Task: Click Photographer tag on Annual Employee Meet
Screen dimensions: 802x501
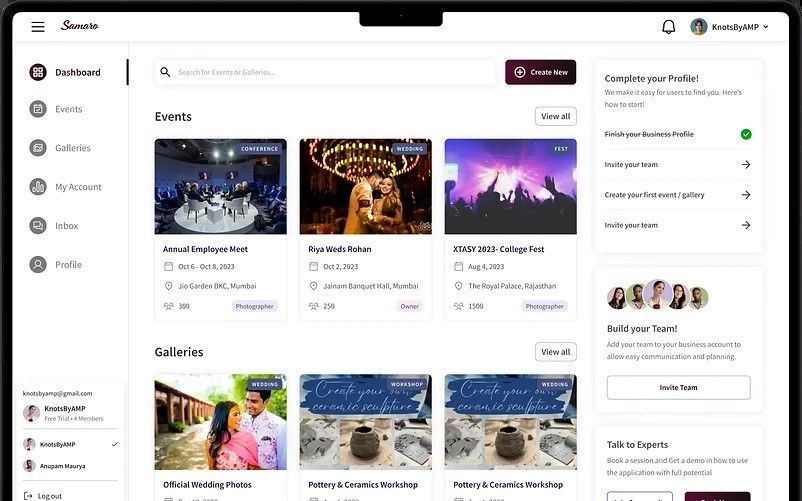Action: 254,306
